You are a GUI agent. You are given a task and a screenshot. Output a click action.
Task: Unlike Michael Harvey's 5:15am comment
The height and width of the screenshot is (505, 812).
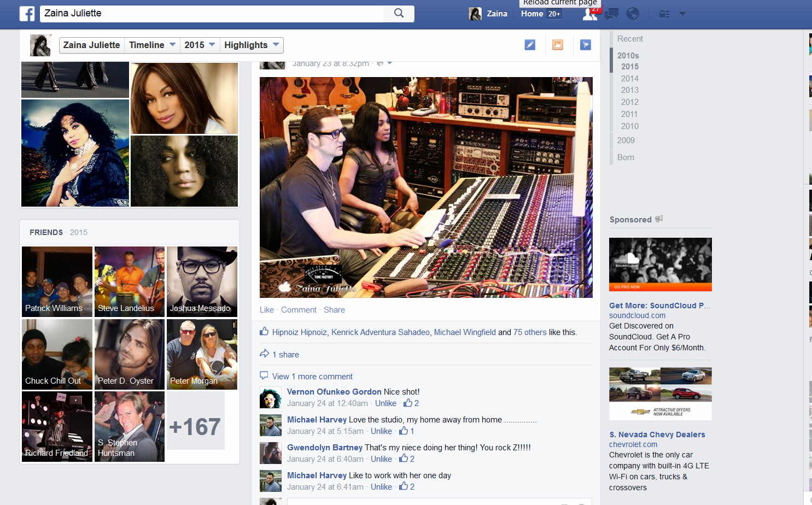pyautogui.click(x=381, y=431)
